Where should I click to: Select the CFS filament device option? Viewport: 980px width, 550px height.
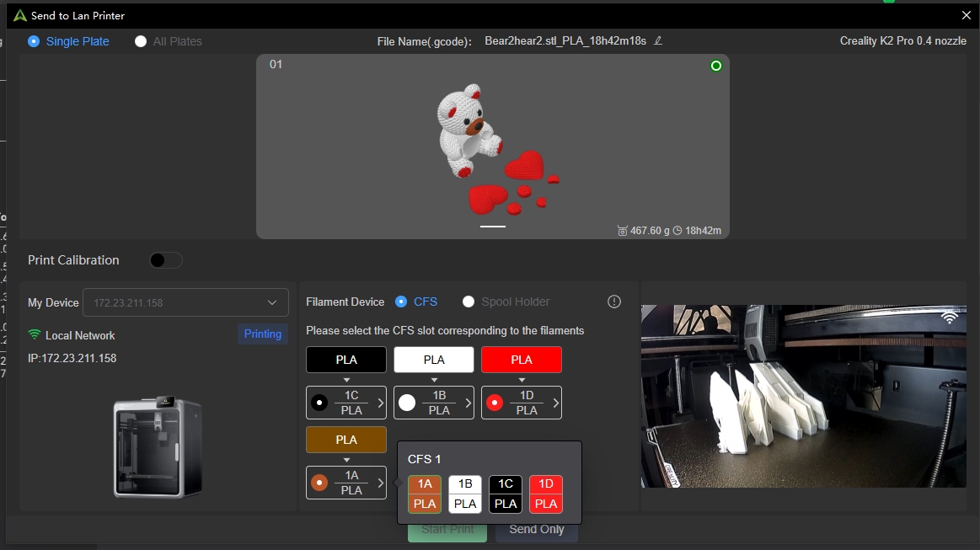(401, 302)
